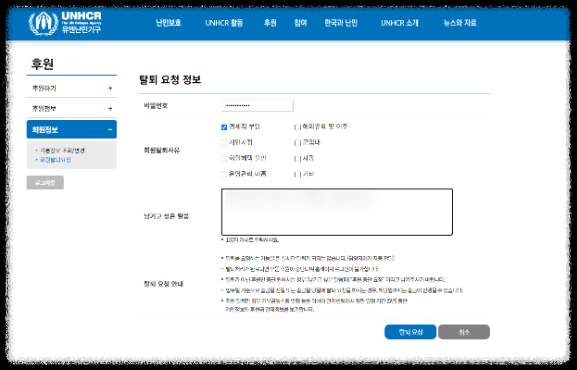Open the 난민보호 menu
Viewport: 577px width, 370px height.
[x=169, y=23]
